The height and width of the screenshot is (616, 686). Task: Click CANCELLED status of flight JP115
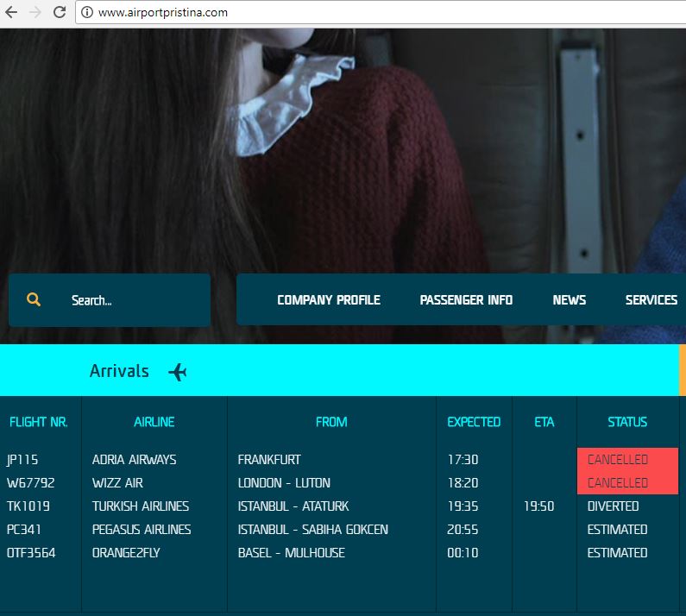click(x=618, y=460)
